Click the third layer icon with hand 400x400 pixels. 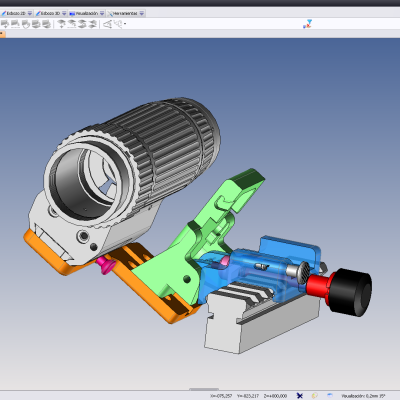point(26,24)
